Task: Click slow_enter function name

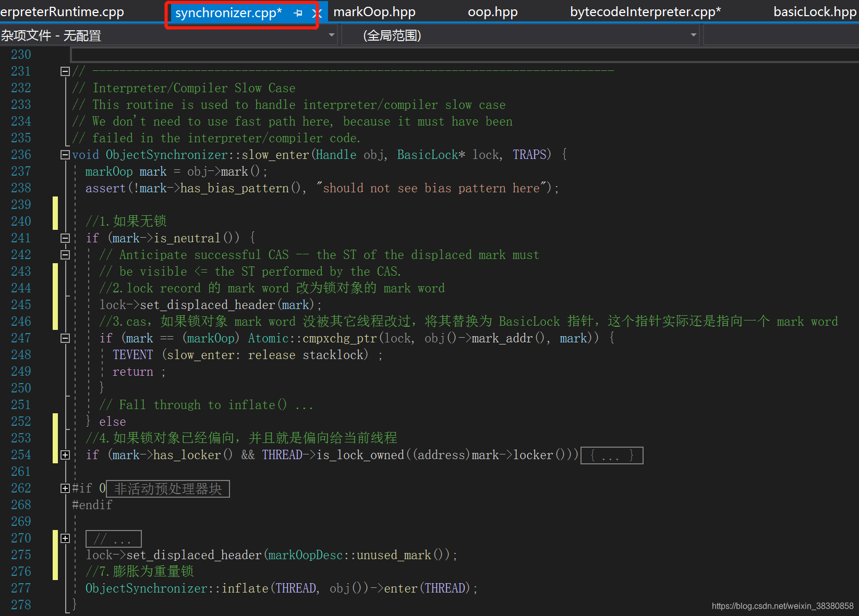Action: click(x=275, y=155)
